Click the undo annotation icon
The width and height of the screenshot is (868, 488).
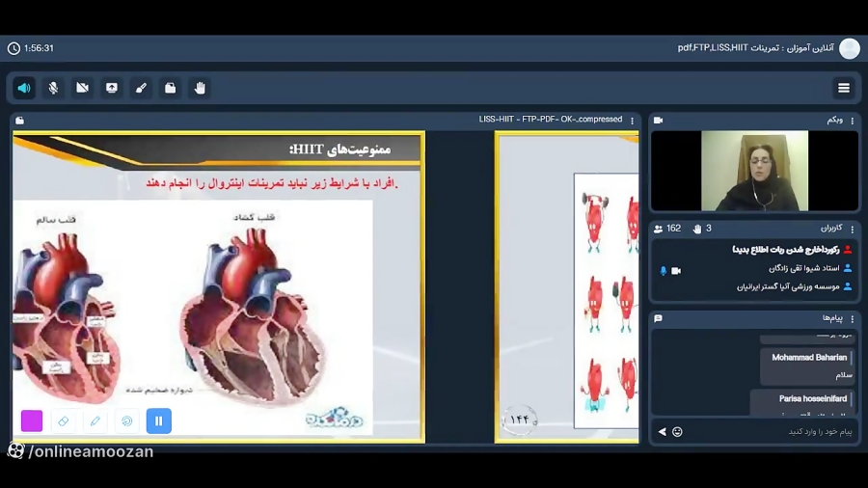pyautogui.click(x=126, y=421)
